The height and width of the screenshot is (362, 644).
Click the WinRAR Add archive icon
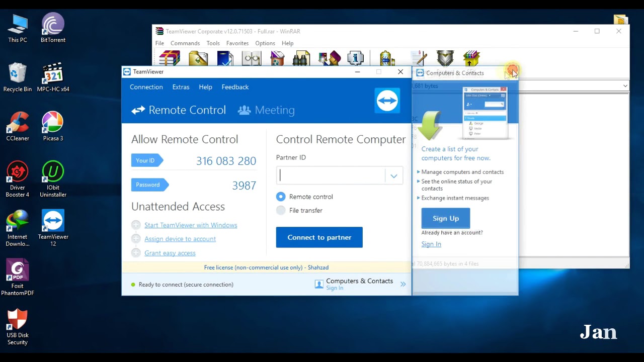tap(170, 58)
